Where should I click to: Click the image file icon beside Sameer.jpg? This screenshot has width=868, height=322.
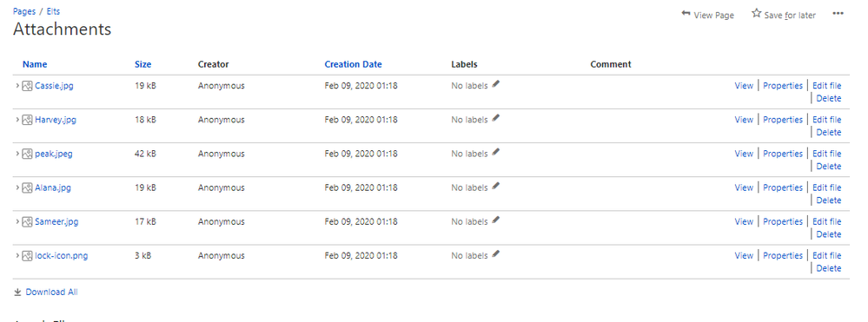tap(27, 222)
